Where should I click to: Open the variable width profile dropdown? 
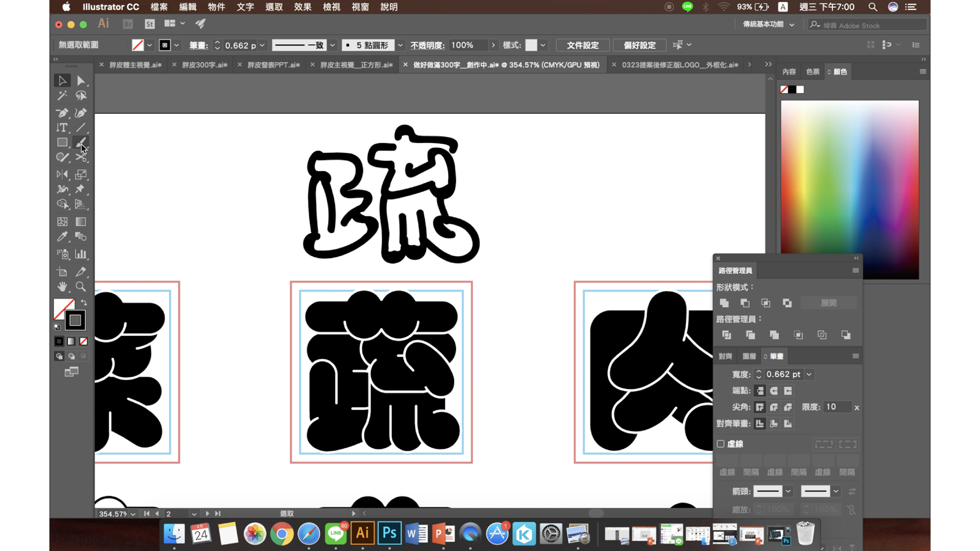coord(332,45)
